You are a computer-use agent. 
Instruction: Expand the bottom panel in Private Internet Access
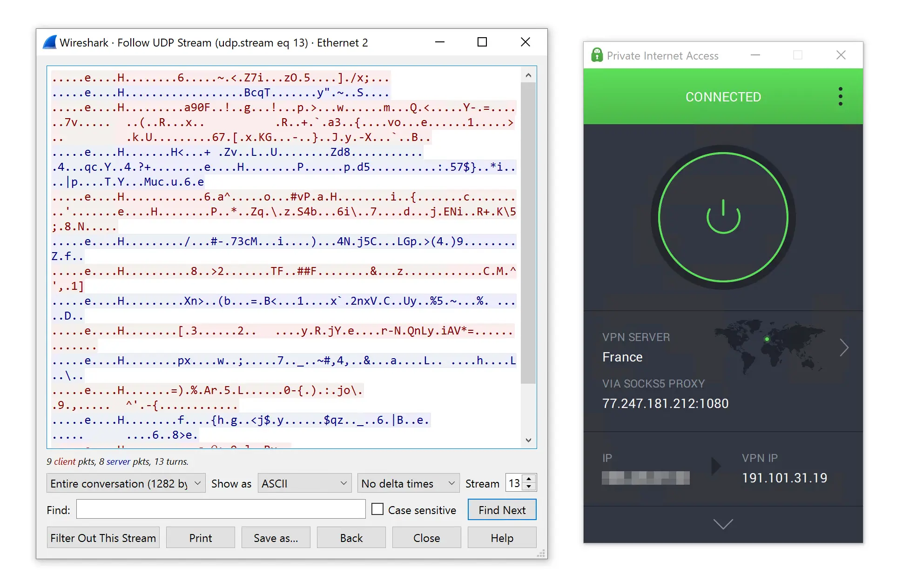(722, 525)
